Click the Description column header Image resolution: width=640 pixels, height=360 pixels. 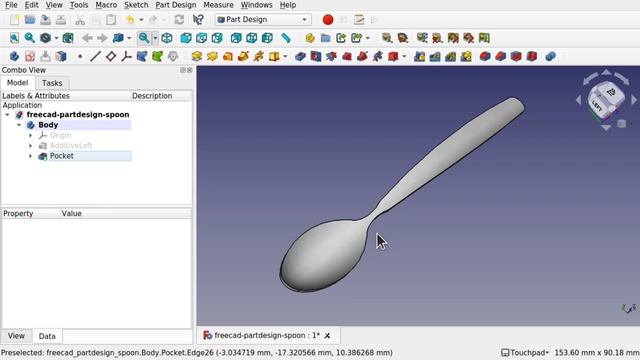pos(152,96)
